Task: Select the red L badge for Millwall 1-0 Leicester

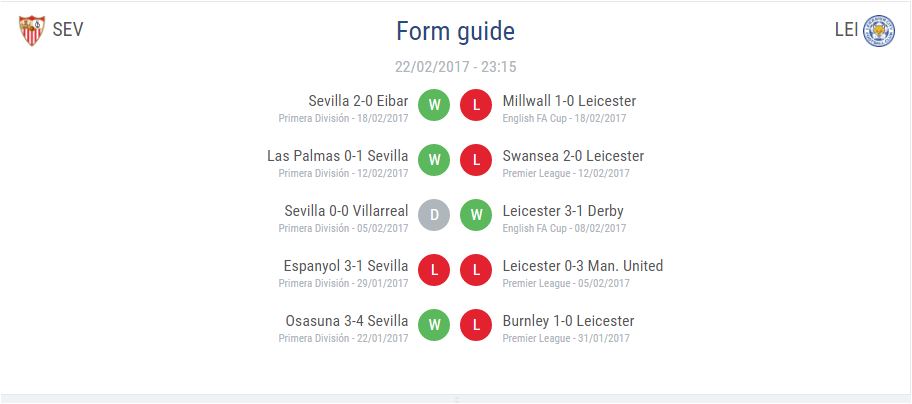Action: [476, 105]
